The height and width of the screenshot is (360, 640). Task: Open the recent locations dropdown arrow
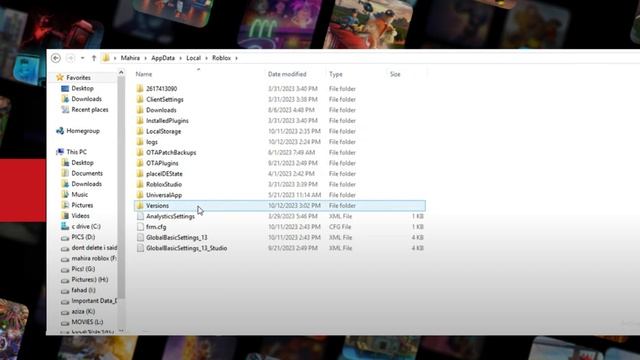pos(82,58)
